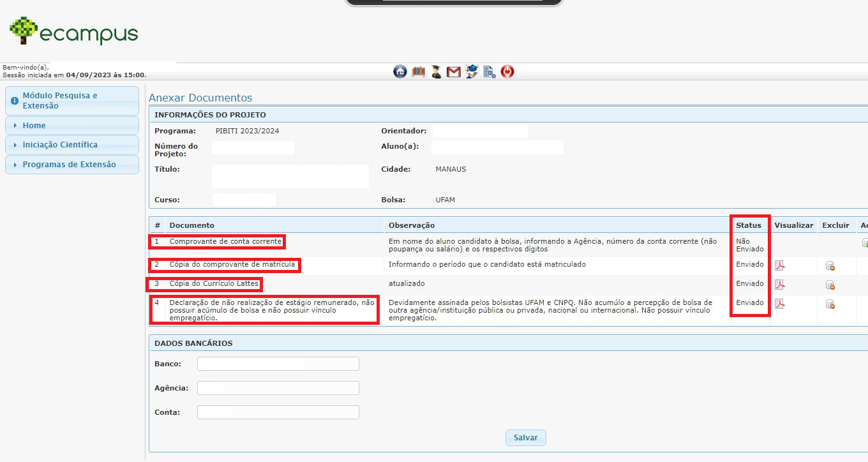
Task: Open the document with gears icon
Action: click(x=490, y=71)
